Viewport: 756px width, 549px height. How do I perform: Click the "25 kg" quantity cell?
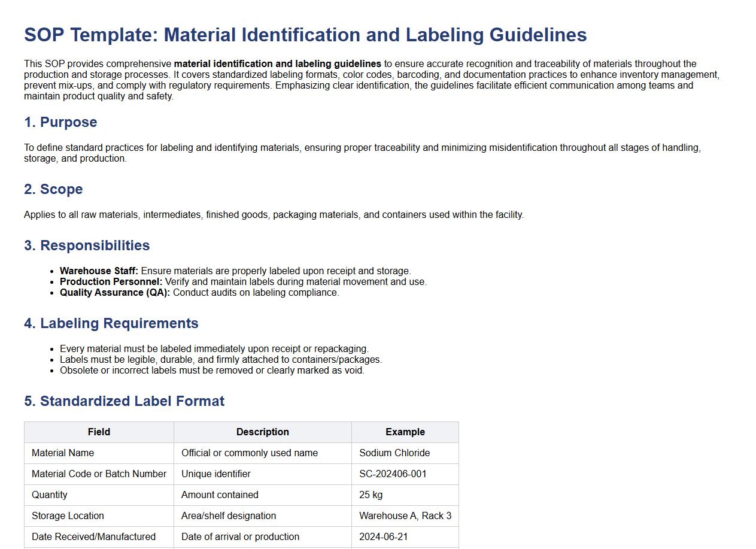371,495
